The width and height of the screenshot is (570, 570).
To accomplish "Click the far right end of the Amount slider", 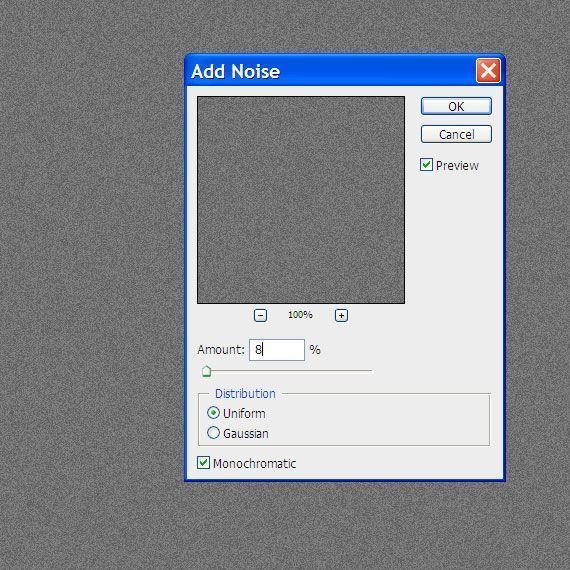I will coord(370,371).
